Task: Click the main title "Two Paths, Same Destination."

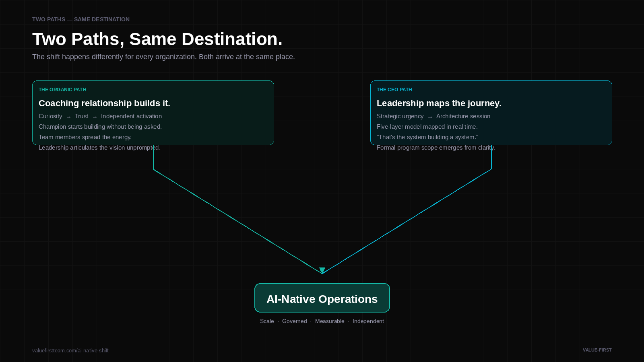Action: pyautogui.click(x=157, y=39)
